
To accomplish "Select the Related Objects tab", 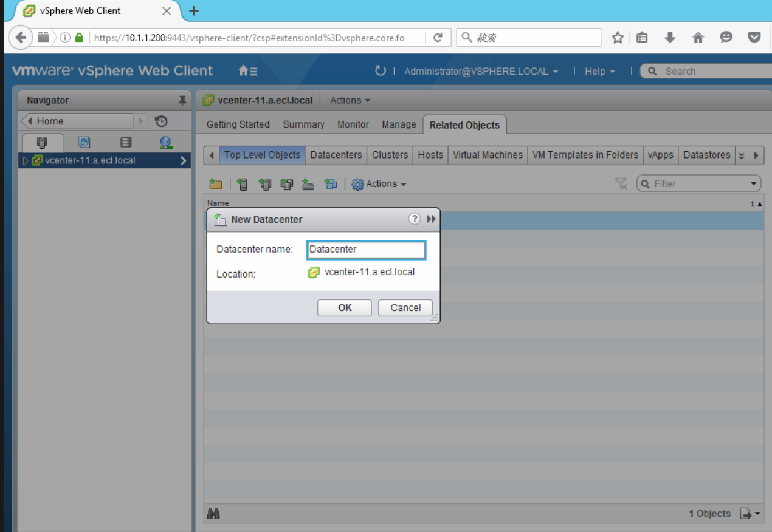I will click(464, 125).
